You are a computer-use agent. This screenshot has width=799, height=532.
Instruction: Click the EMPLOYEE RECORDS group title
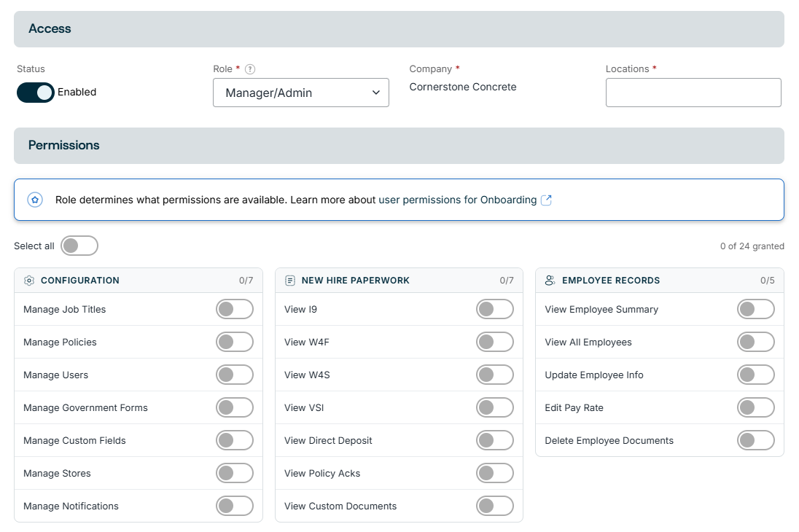pos(611,281)
